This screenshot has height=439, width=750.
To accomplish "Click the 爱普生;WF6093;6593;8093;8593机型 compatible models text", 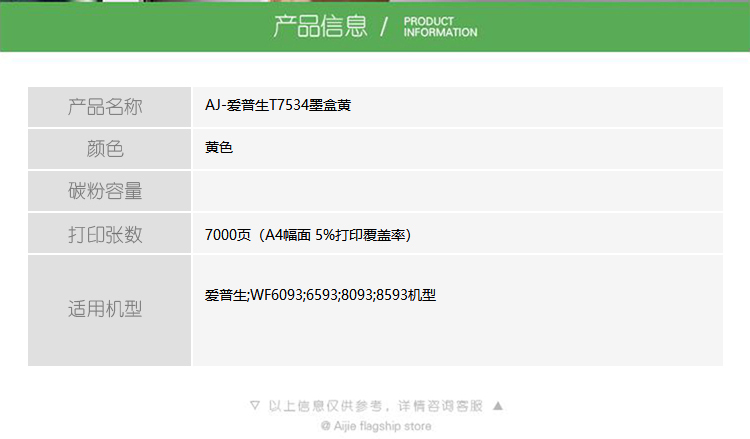I will 320,295.
